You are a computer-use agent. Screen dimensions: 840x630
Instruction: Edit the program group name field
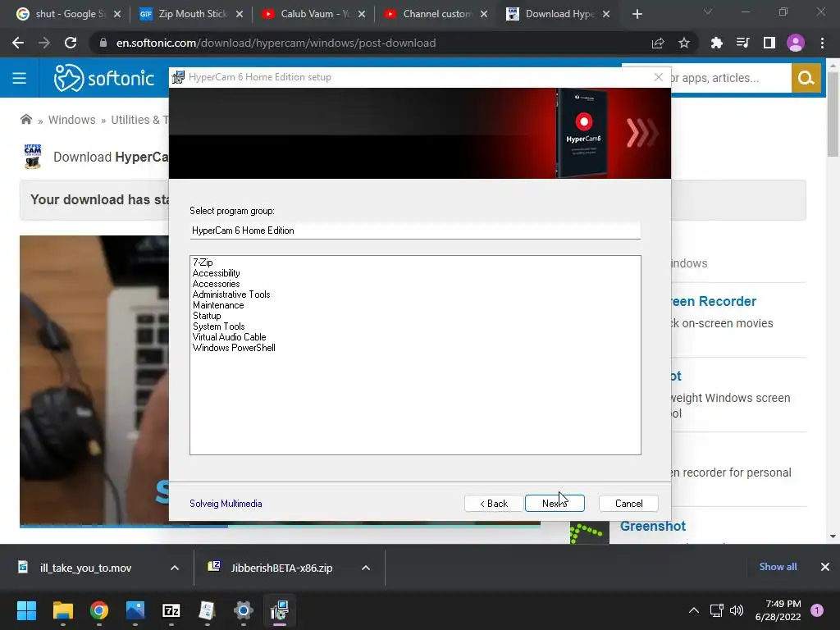[x=415, y=231]
